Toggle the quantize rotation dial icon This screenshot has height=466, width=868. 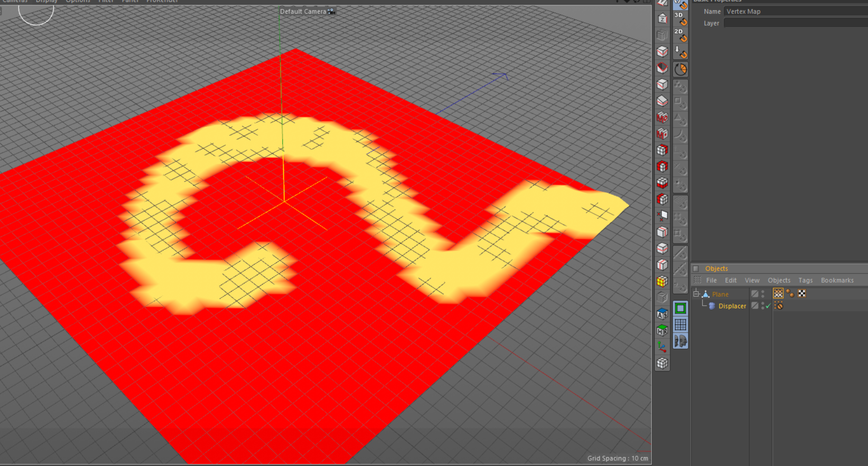[681, 70]
